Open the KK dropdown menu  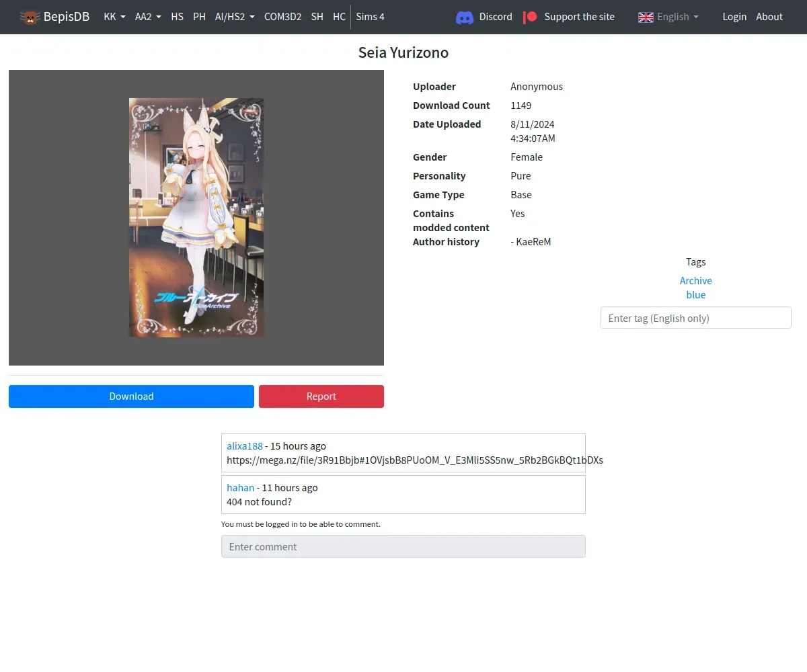(114, 17)
